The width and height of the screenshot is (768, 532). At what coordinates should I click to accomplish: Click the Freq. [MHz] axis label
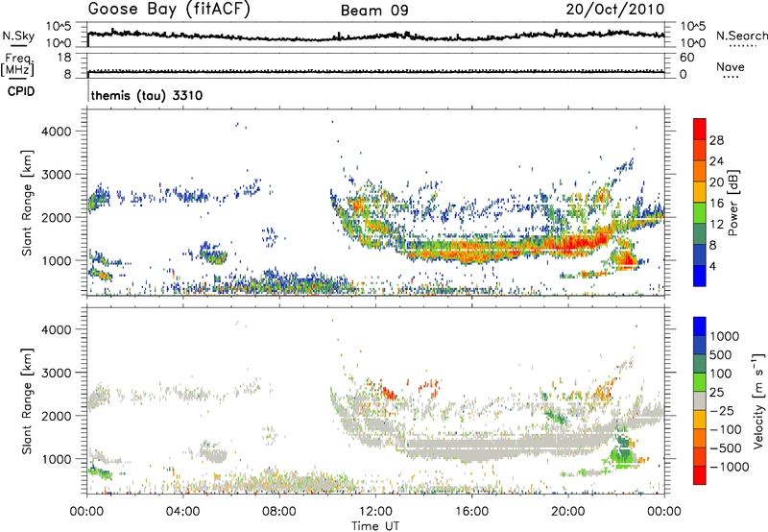pos(18,64)
